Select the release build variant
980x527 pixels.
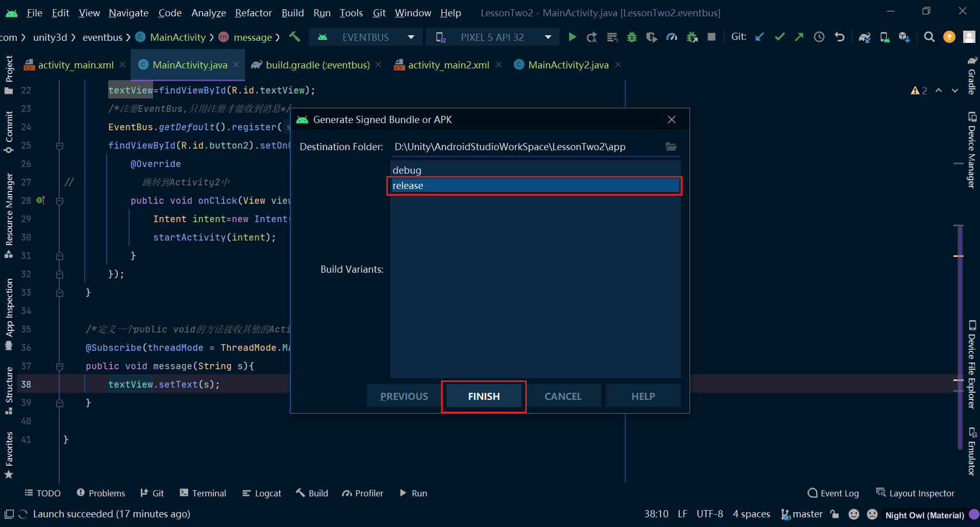coord(535,185)
